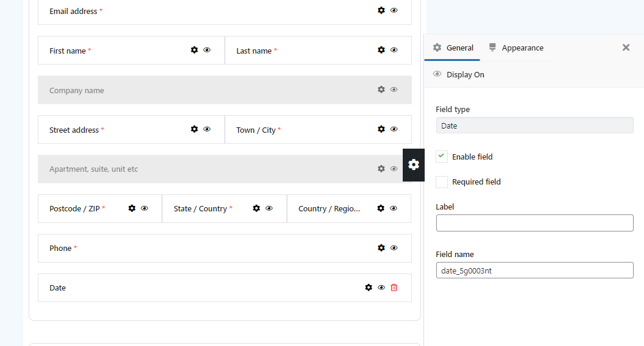Screen dimensions: 644x346
Task: Delete the Date field with trash icon
Action: pos(394,288)
